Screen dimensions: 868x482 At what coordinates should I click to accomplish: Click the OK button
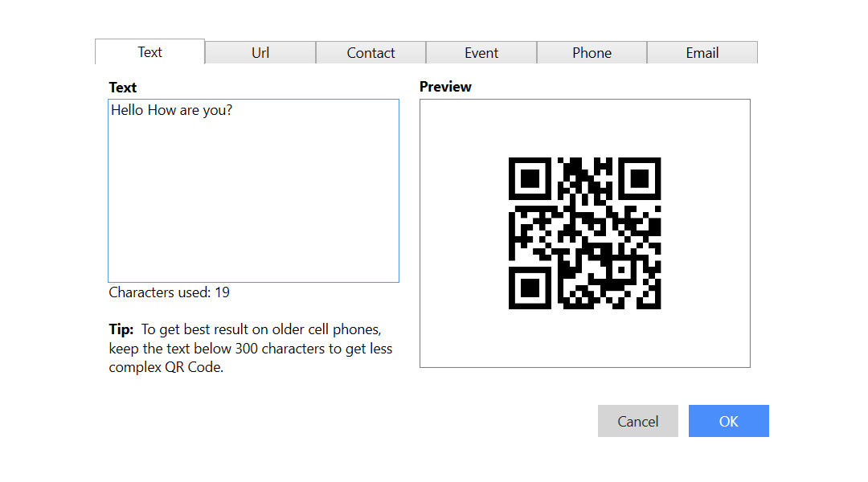[728, 420]
